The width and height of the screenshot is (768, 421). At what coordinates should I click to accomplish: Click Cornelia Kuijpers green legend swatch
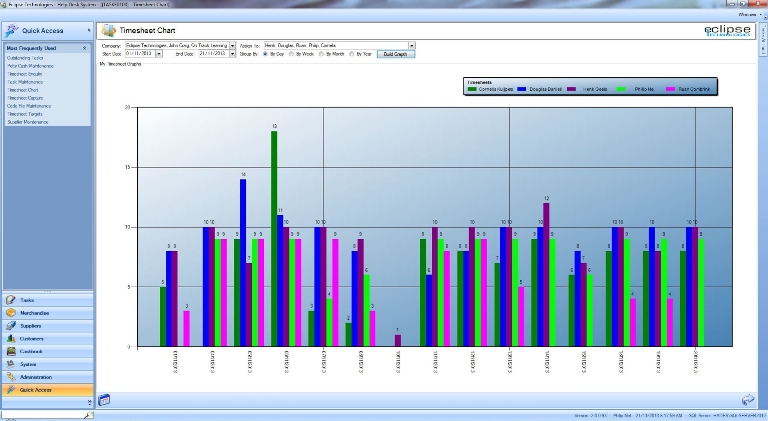(472, 90)
